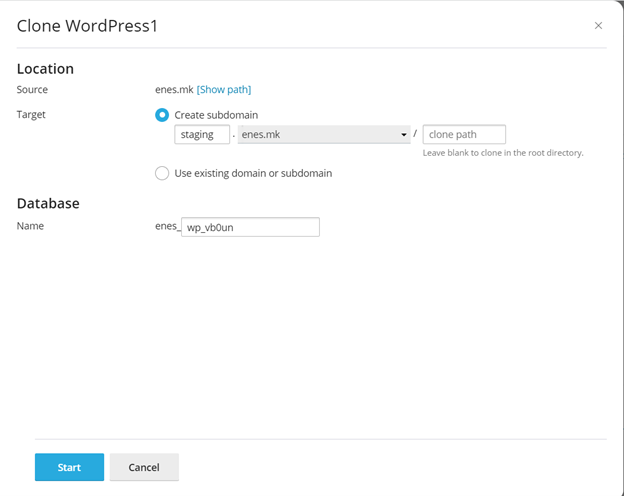Screen dimensions: 624x496
Task: Click the Database section heading
Action: click(x=48, y=203)
